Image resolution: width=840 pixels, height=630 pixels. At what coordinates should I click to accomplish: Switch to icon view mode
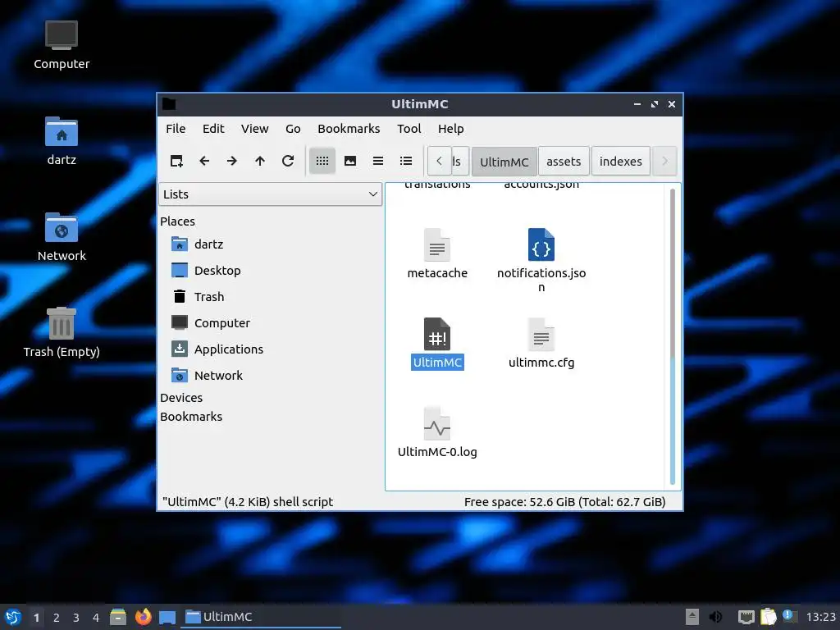[322, 161]
